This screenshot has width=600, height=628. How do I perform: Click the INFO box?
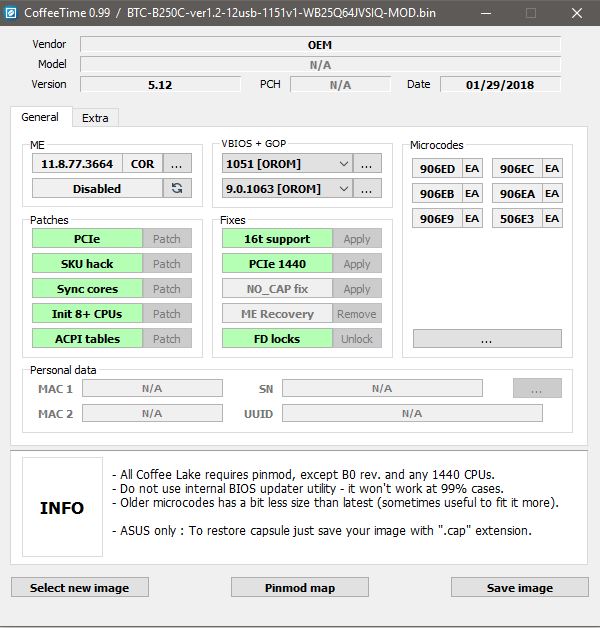click(x=62, y=507)
